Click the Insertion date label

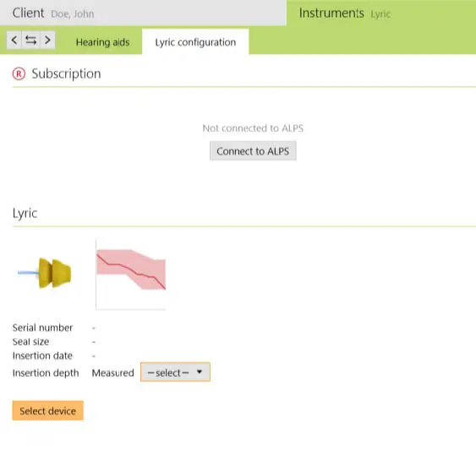click(x=42, y=356)
